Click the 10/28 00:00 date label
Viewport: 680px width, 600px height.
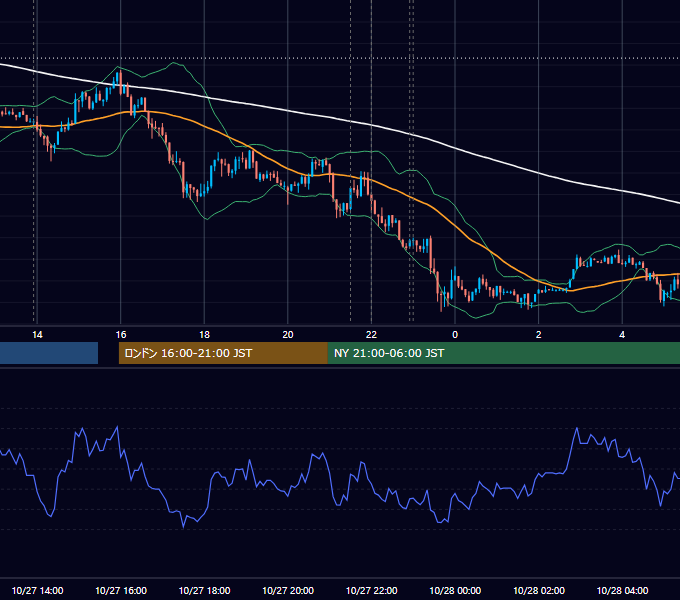click(x=455, y=590)
